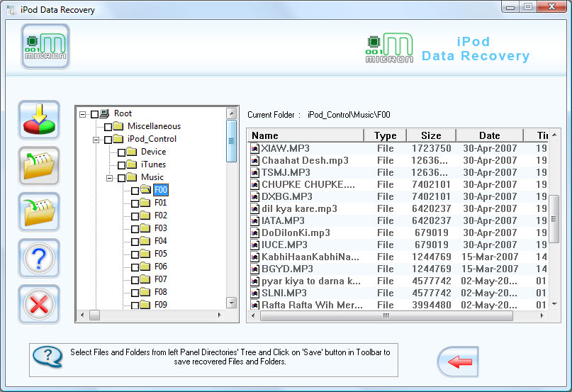Click the red X exit icon

coord(39,304)
